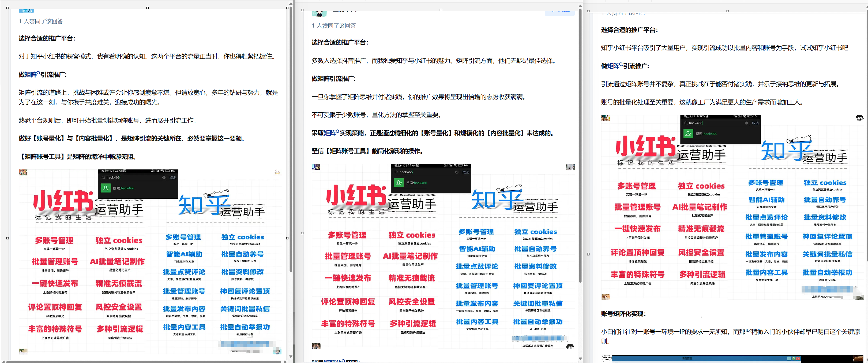This screenshot has width=868, height=363.
Task: Click the left pane's scroll-up arrow
Action: click(x=291, y=4)
